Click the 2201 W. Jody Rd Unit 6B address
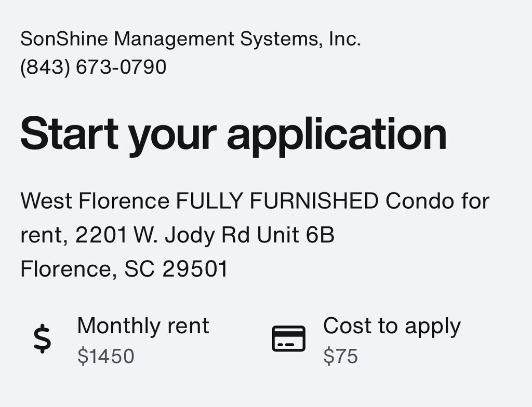The height and width of the screenshot is (407, 532). [x=205, y=235]
